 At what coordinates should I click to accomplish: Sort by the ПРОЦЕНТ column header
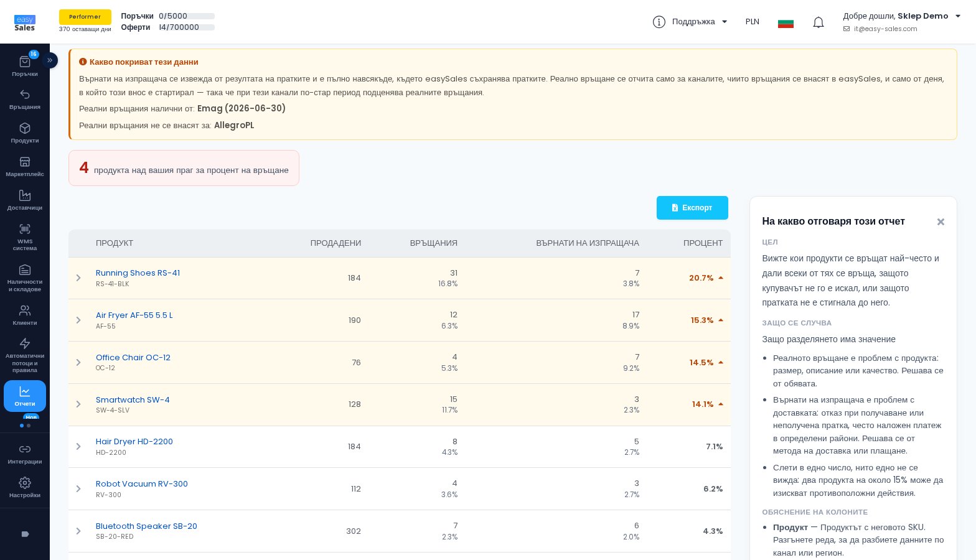[703, 243]
